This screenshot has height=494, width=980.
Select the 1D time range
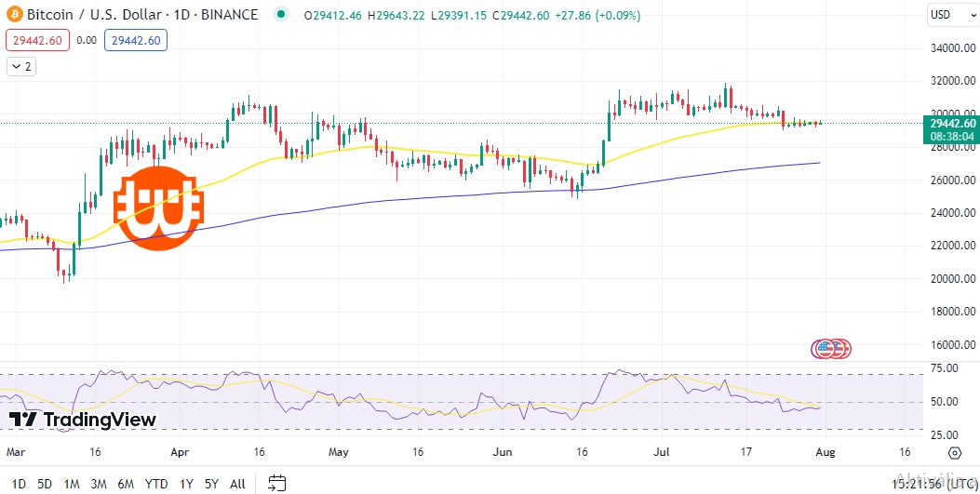[x=19, y=484]
